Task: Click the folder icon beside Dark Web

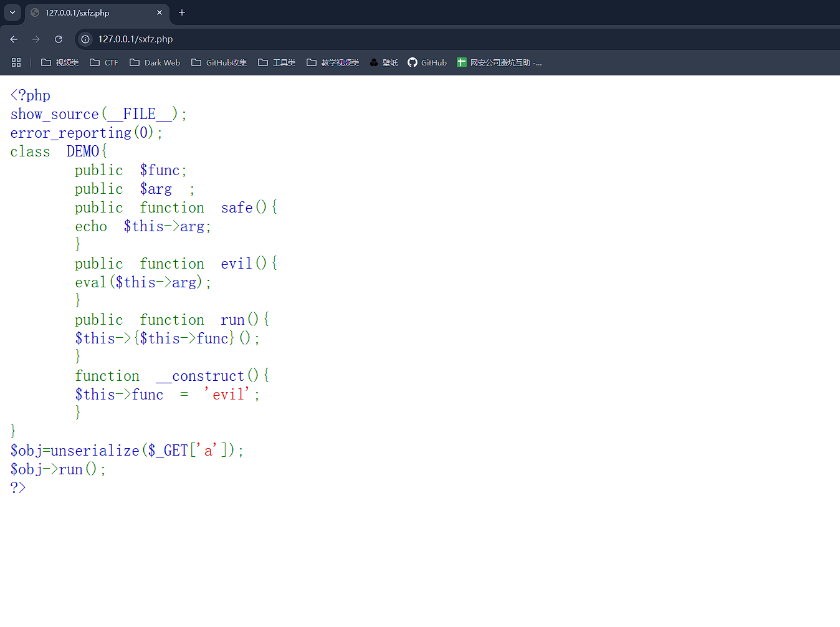Action: click(x=135, y=62)
